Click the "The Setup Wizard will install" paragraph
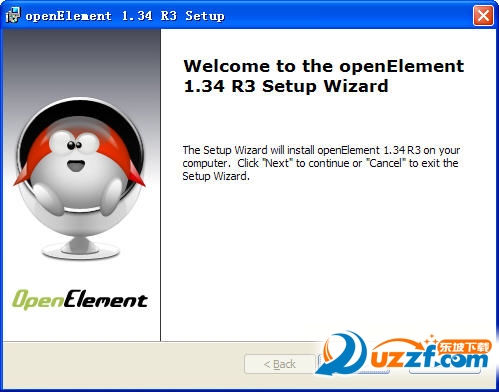 click(x=321, y=163)
